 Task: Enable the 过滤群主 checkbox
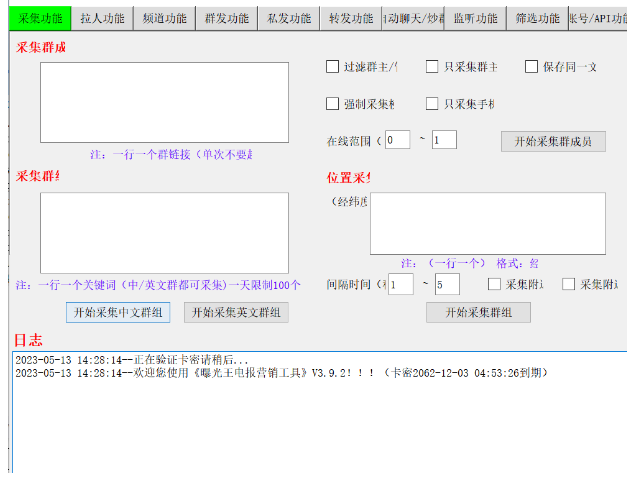[333, 67]
